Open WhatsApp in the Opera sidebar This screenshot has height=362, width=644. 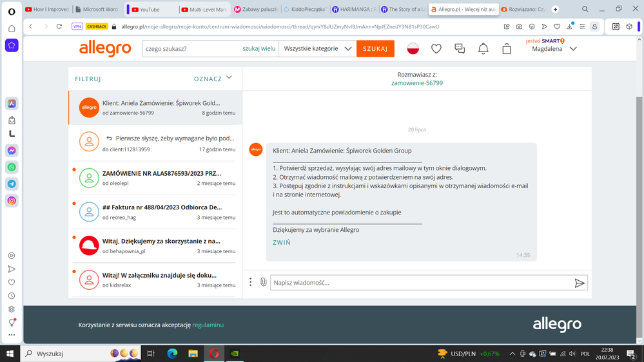pyautogui.click(x=12, y=167)
